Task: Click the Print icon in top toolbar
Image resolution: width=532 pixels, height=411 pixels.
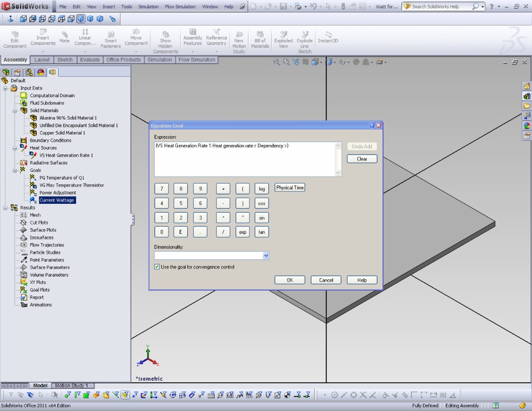Action: coord(298,7)
